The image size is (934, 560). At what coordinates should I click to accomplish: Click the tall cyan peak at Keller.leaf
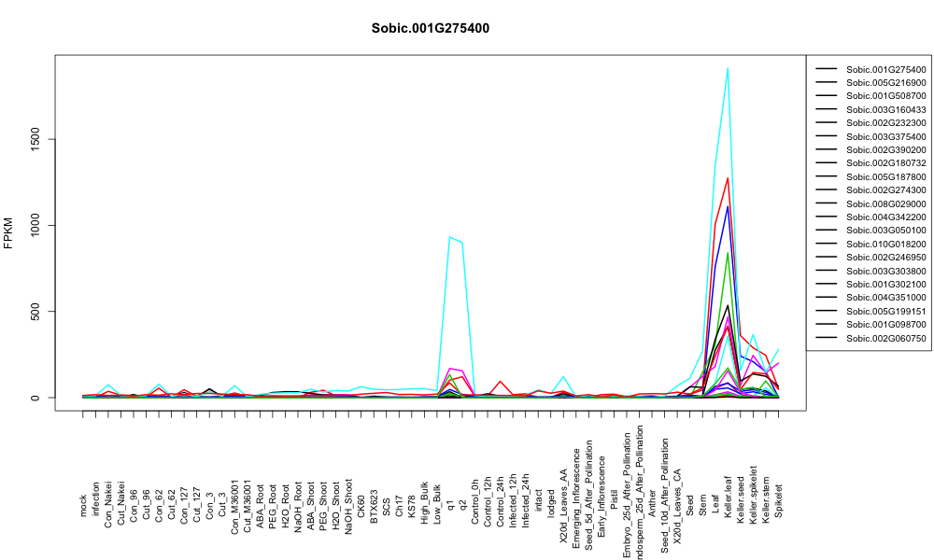(x=728, y=68)
